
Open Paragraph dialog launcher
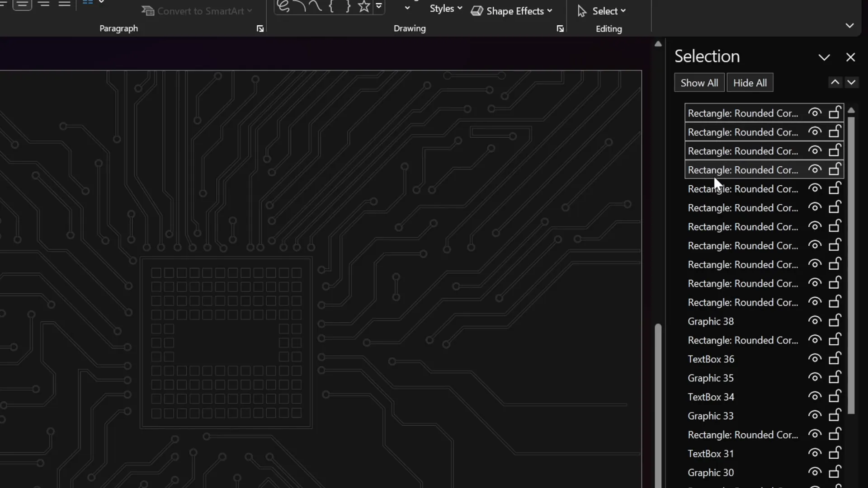click(x=260, y=29)
